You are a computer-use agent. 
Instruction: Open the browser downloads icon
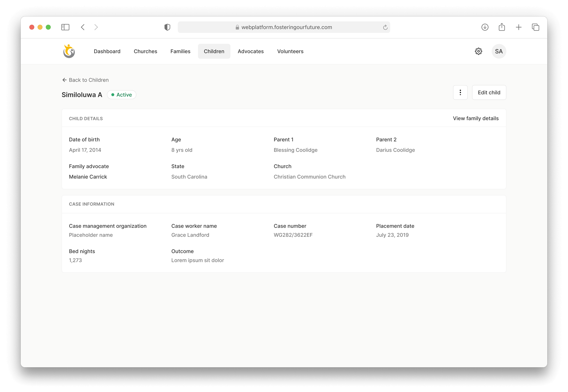[485, 27]
